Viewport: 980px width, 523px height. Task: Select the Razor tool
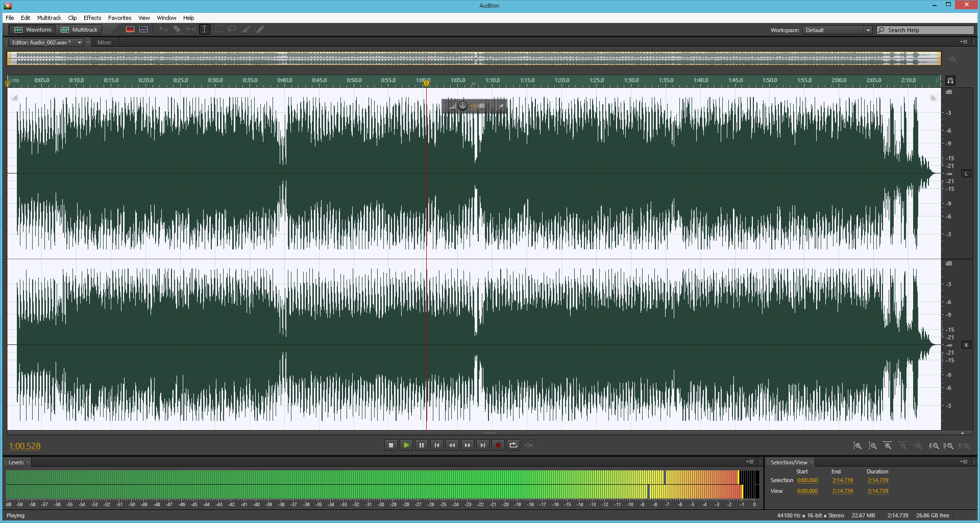pyautogui.click(x=177, y=30)
